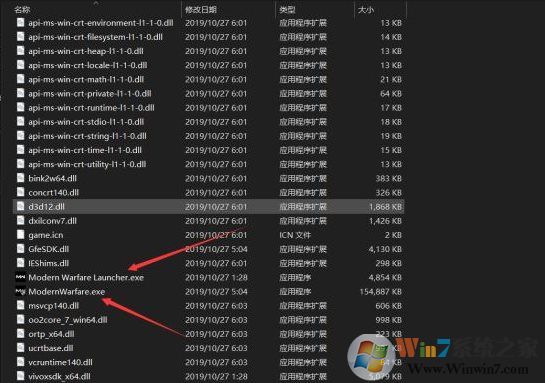The image size is (545, 383).
Task: Sort by the 类型 column header
Action: coord(287,9)
